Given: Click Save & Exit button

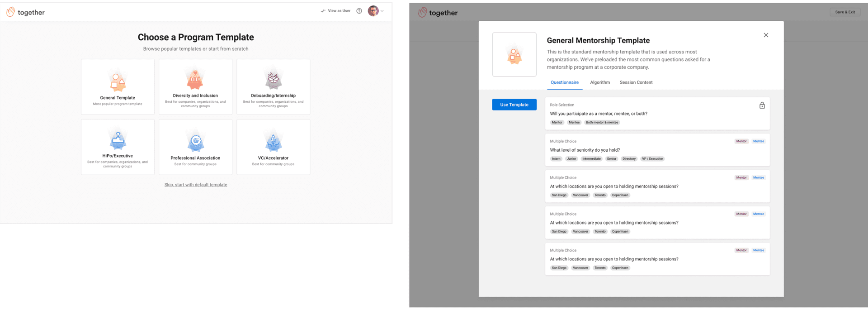Looking at the screenshot, I should (845, 12).
